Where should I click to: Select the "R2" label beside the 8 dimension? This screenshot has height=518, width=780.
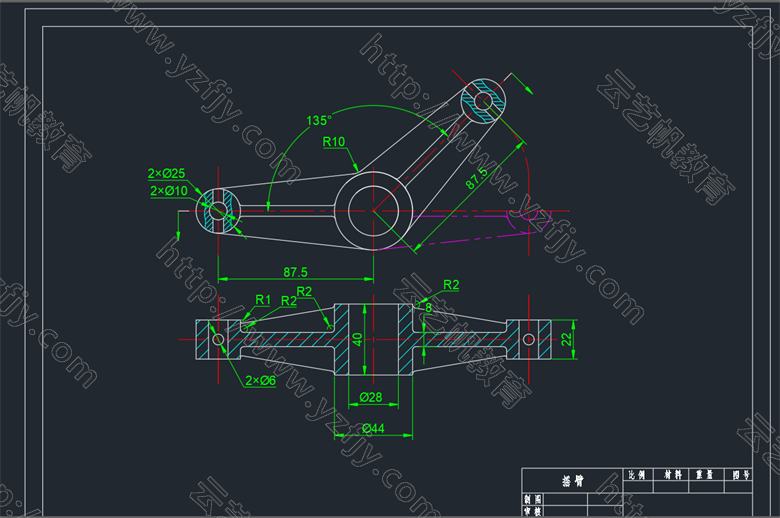click(451, 285)
